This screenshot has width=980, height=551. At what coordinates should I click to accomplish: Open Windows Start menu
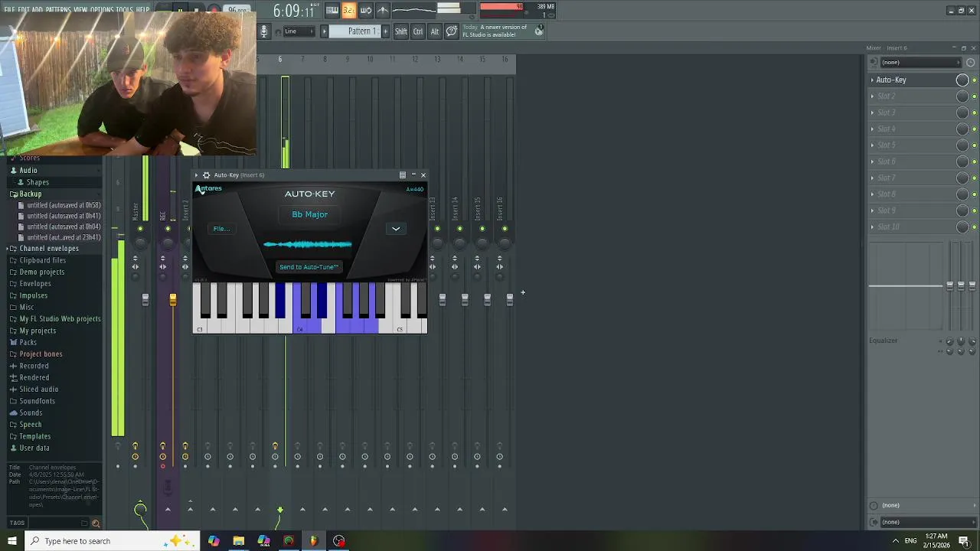(x=11, y=541)
